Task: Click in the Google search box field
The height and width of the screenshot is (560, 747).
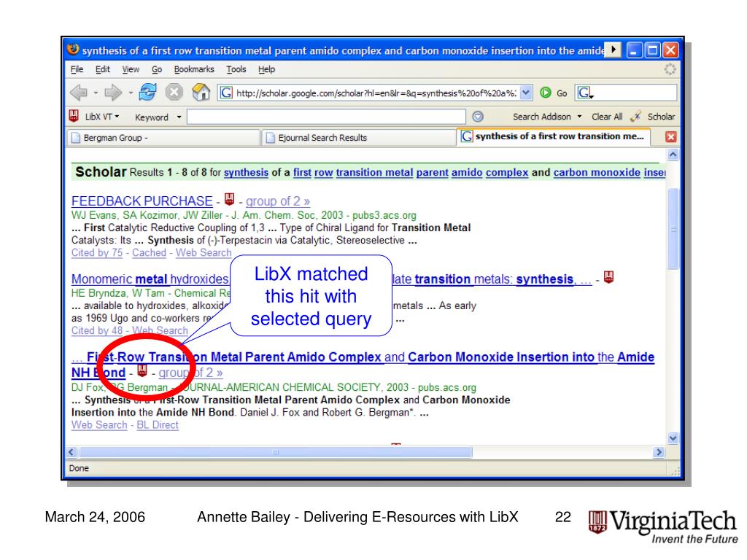Action: (x=635, y=93)
